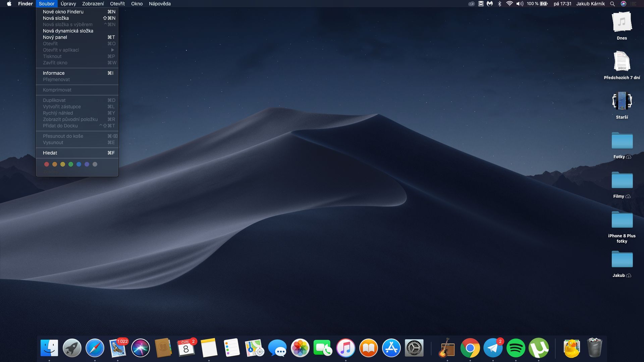The height and width of the screenshot is (362, 644).
Task: Open Telegram from the Dock
Action: pos(492,348)
